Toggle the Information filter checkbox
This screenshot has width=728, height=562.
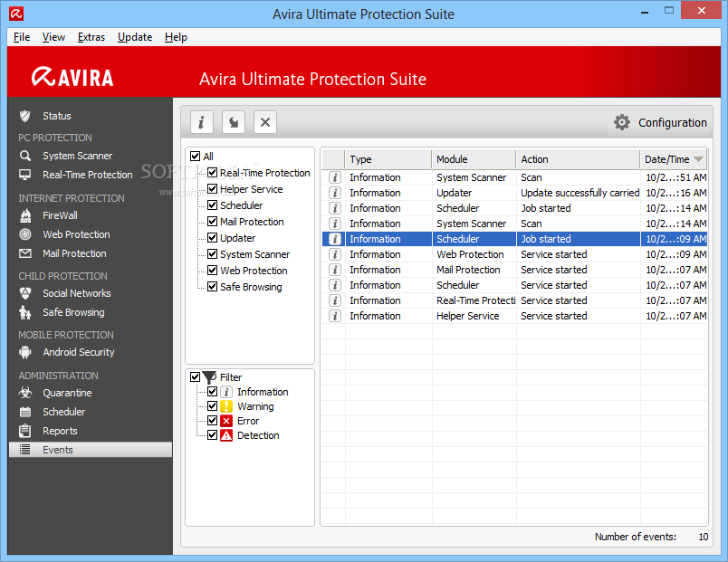click(x=212, y=392)
